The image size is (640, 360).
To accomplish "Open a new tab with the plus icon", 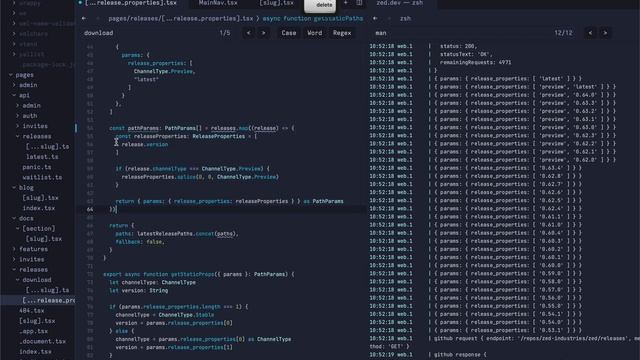I will point(346,3).
